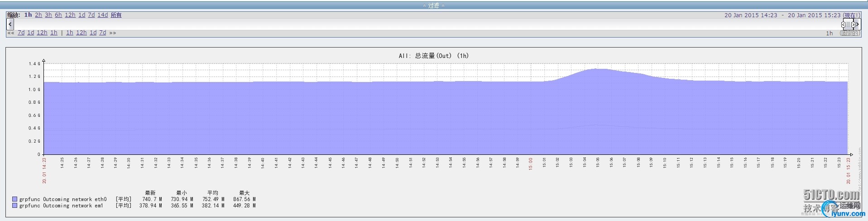
Task: Move back 1h using link before the separator
Action: tap(54, 33)
